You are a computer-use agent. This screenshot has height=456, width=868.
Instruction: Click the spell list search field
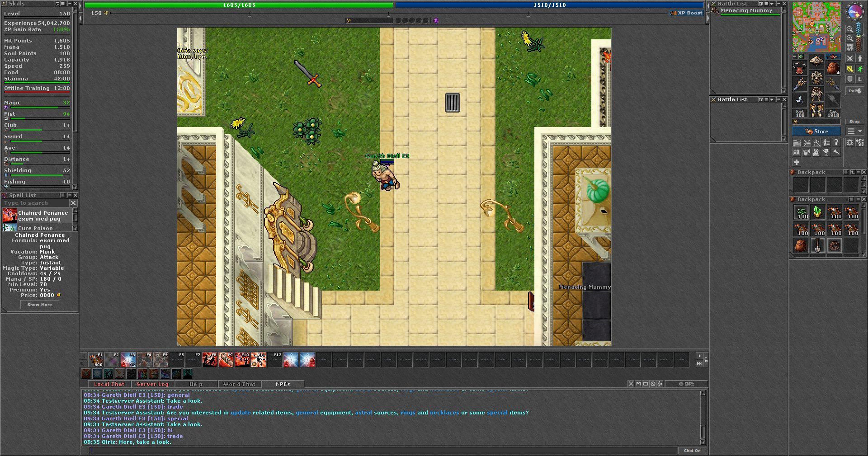(35, 203)
